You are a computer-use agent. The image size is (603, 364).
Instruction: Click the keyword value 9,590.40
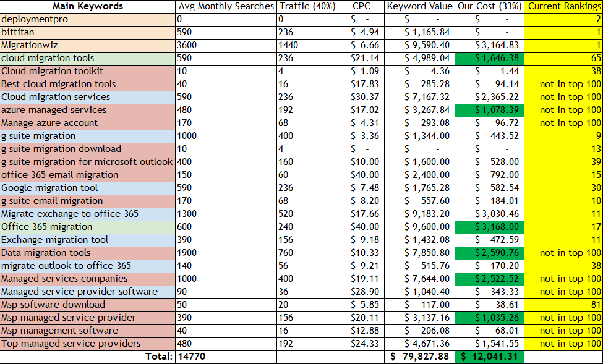(419, 45)
